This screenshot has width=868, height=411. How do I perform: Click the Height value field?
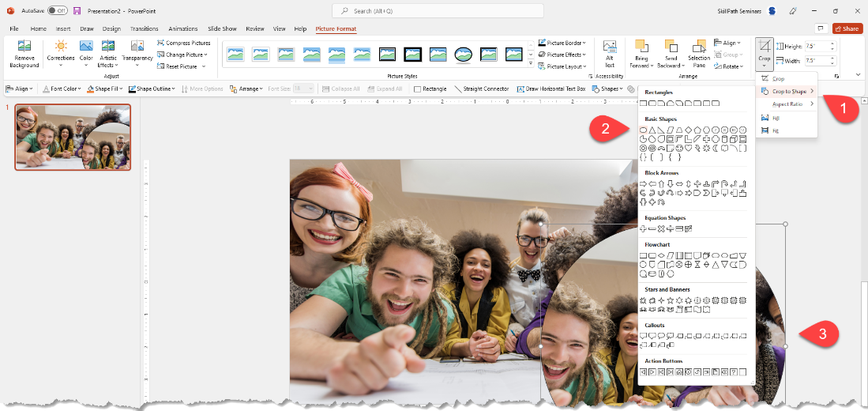click(817, 46)
